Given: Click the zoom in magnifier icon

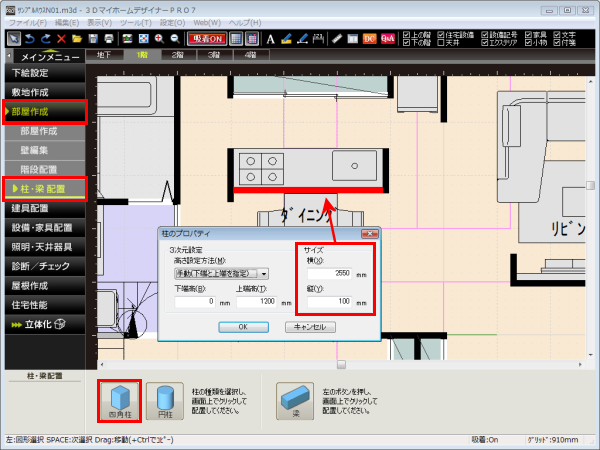Looking at the screenshot, I should tap(160, 38).
